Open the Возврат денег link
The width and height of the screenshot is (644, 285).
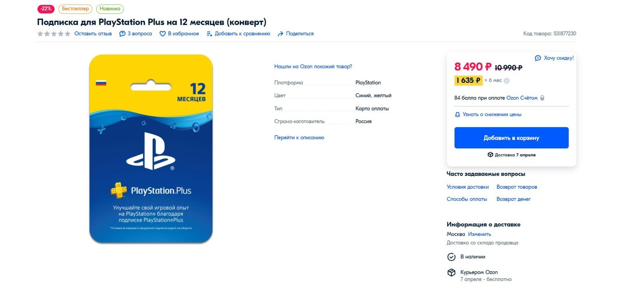[513, 199]
